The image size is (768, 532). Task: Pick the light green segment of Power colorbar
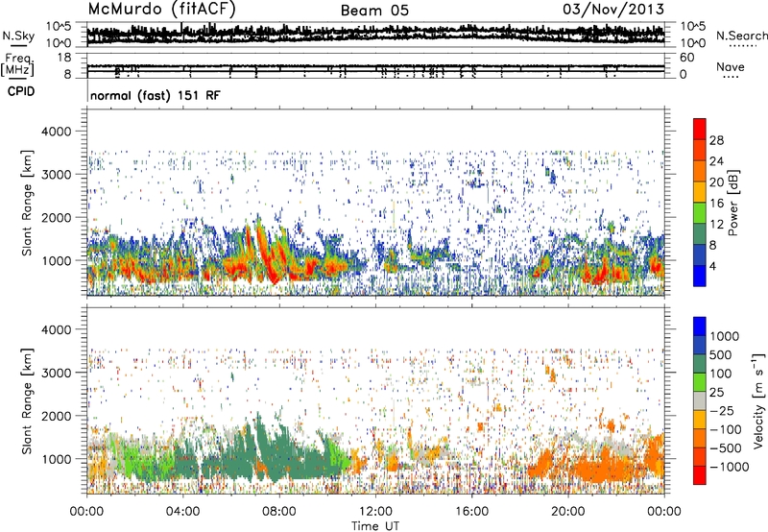[x=700, y=213]
